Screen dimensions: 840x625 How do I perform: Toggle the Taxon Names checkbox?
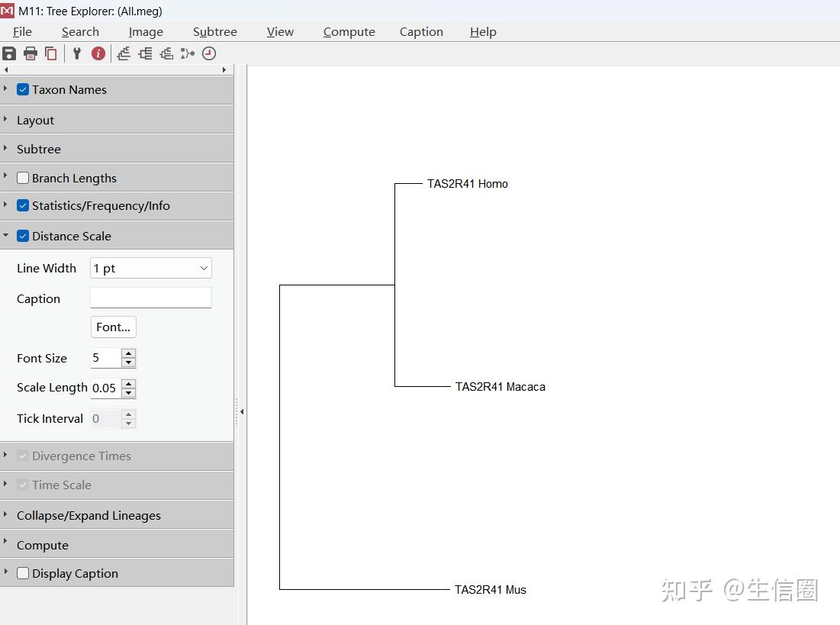click(22, 89)
